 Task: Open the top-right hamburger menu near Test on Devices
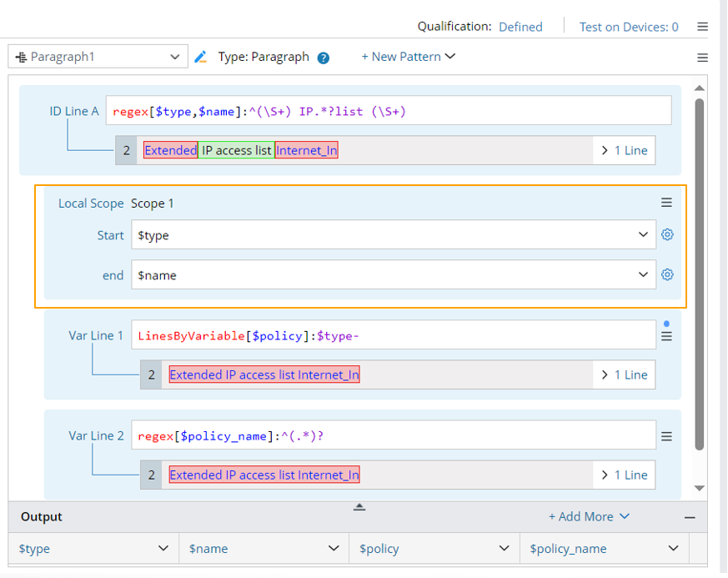click(x=703, y=28)
